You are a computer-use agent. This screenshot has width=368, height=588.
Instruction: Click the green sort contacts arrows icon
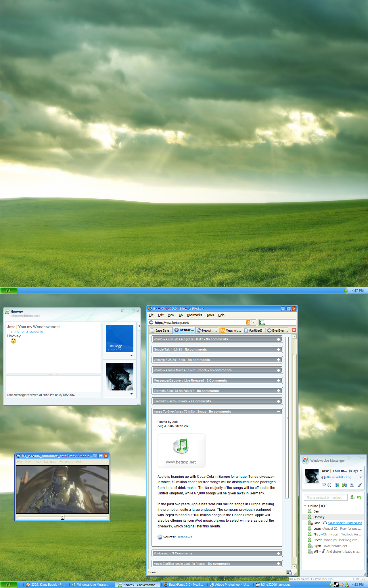[359, 497]
